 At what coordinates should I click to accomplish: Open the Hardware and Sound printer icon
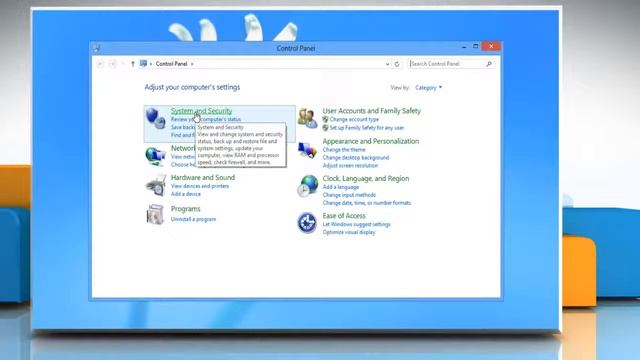click(156, 186)
